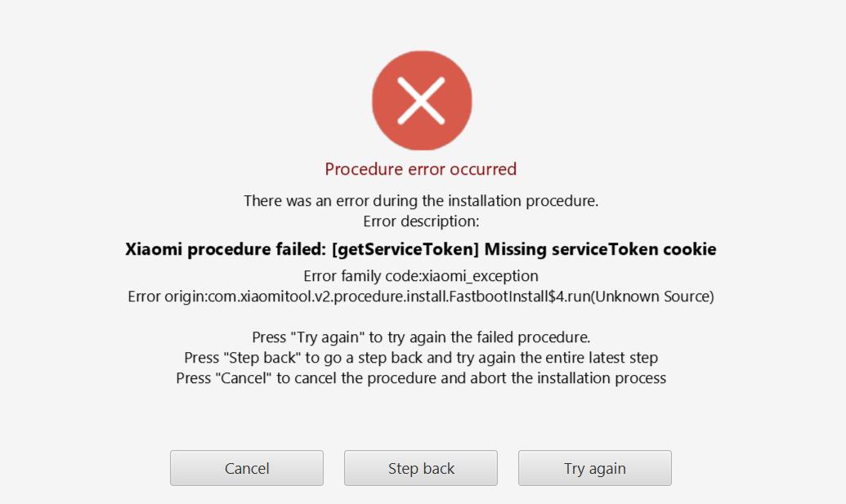Click quoted "Cancel" in the instructions text
The width and height of the screenshot is (846, 504).
(243, 378)
